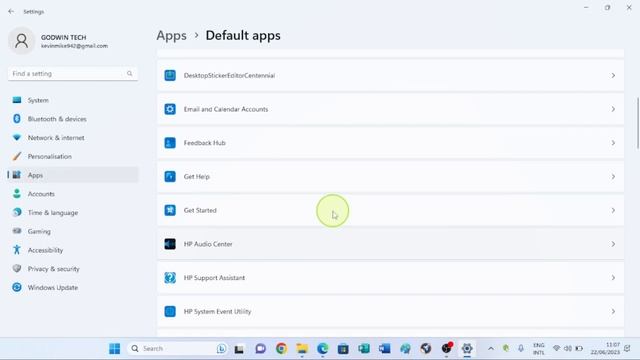Open the DesktopStickerEditorCentennial app icon

point(170,76)
